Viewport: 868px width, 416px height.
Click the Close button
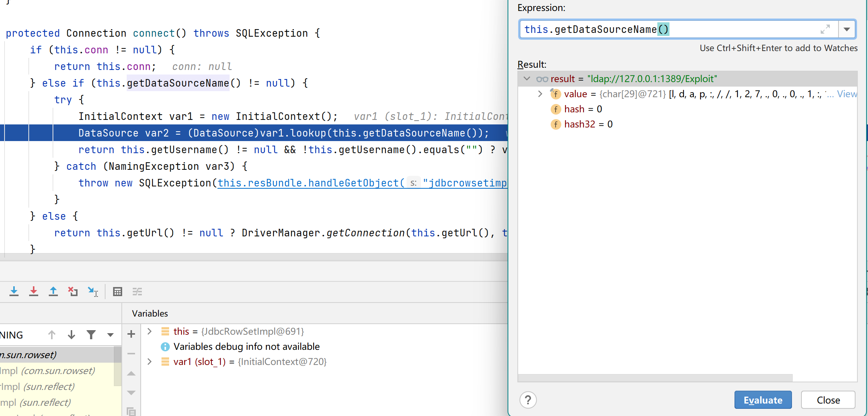(828, 400)
